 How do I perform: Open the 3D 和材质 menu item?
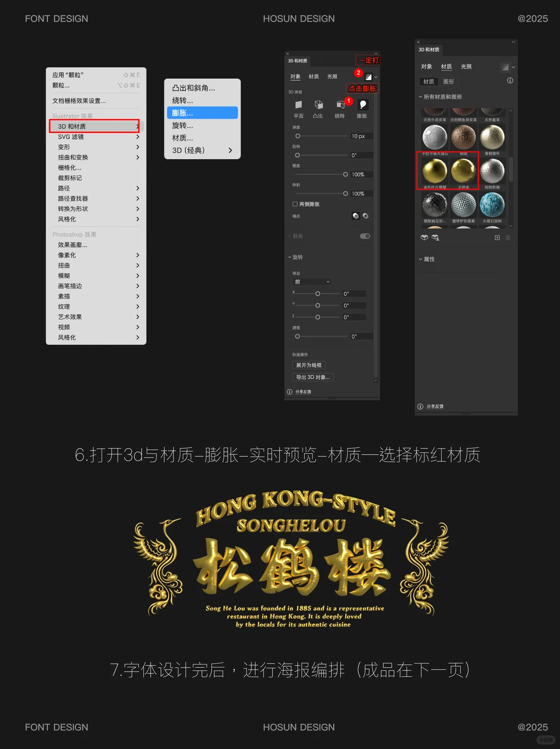pos(95,127)
